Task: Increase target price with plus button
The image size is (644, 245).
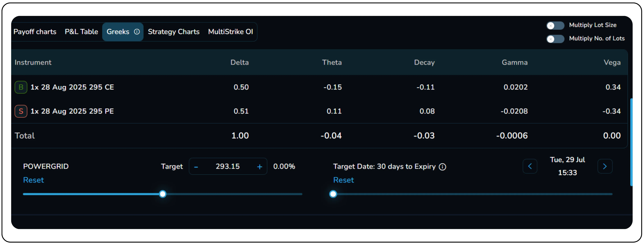Action: pyautogui.click(x=260, y=167)
